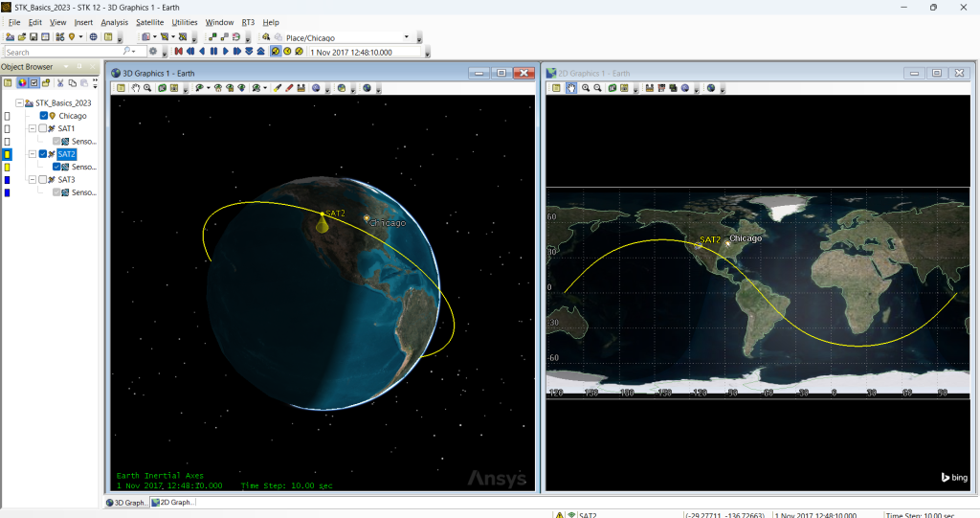Click the scissors cut icon in Object Browser
This screenshot has height=518, width=980.
pyautogui.click(x=59, y=83)
